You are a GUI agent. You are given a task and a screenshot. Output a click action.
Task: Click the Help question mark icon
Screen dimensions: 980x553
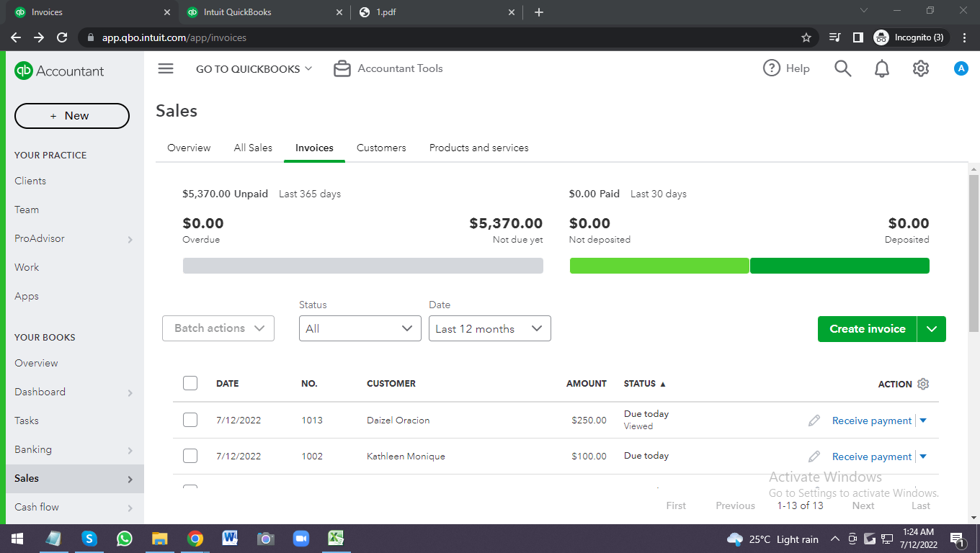pos(772,68)
